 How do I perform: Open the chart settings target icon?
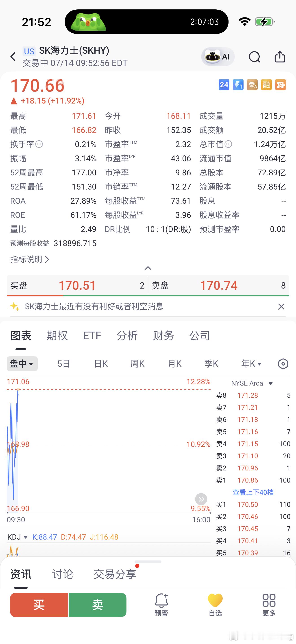(x=283, y=364)
